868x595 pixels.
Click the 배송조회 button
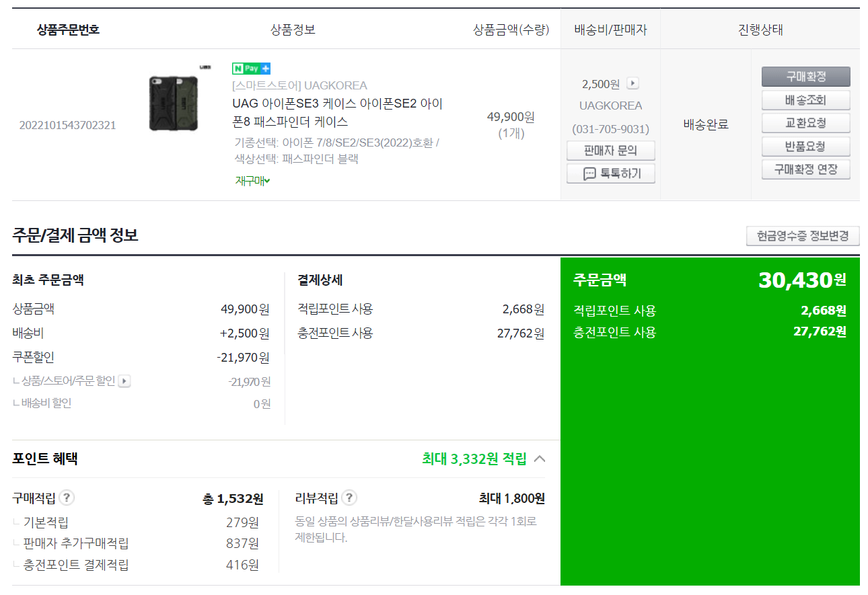pyautogui.click(x=806, y=100)
